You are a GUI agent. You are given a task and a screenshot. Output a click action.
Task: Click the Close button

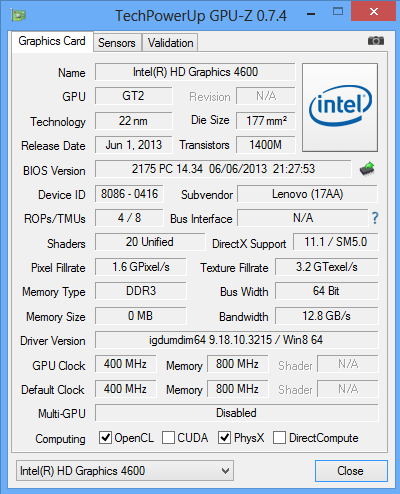click(351, 471)
